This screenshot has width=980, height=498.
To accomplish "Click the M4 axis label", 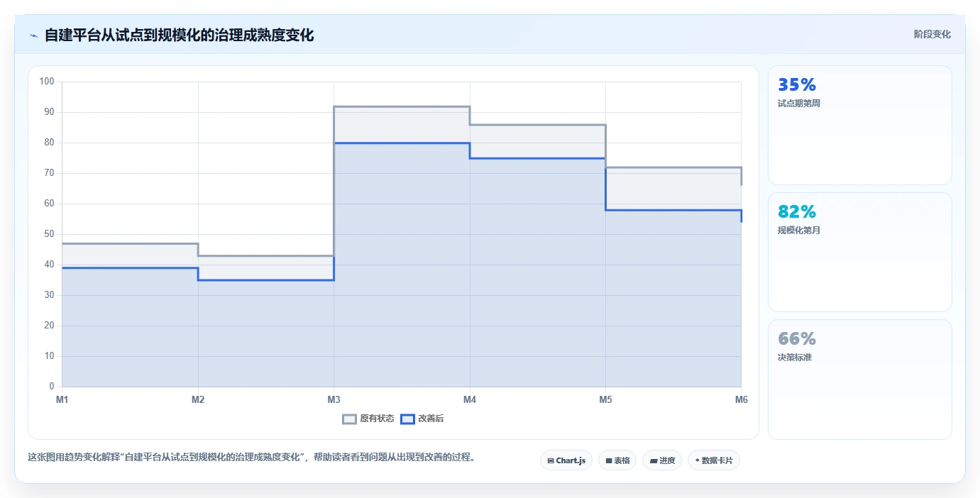I will tap(470, 400).
